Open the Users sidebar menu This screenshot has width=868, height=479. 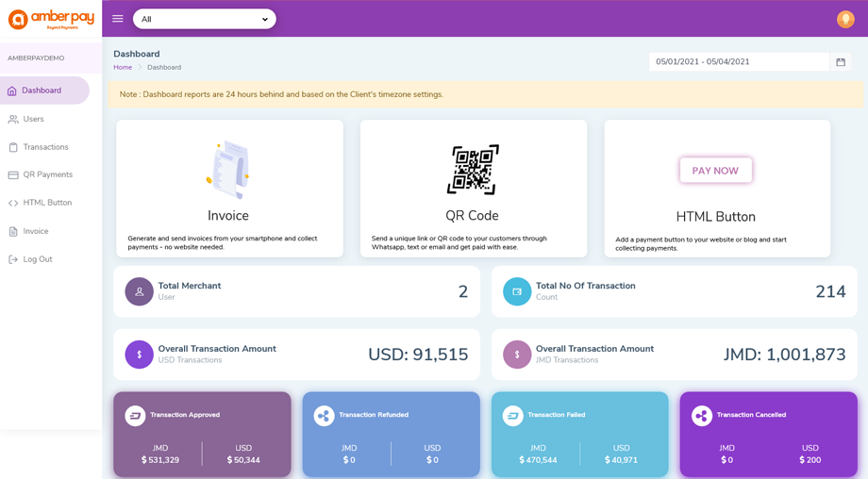click(33, 119)
